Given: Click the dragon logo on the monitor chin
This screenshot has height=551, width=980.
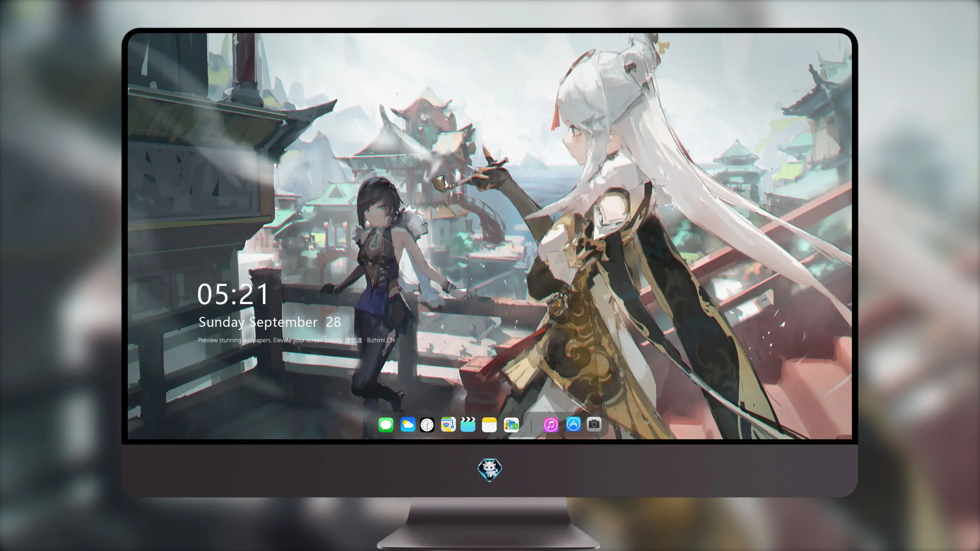Looking at the screenshot, I should 490,470.
